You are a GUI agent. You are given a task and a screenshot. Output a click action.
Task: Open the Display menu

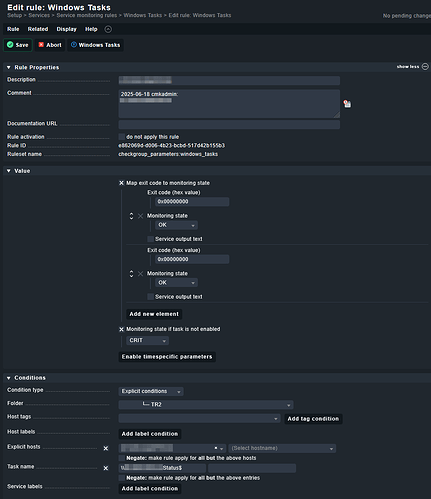tap(66, 29)
